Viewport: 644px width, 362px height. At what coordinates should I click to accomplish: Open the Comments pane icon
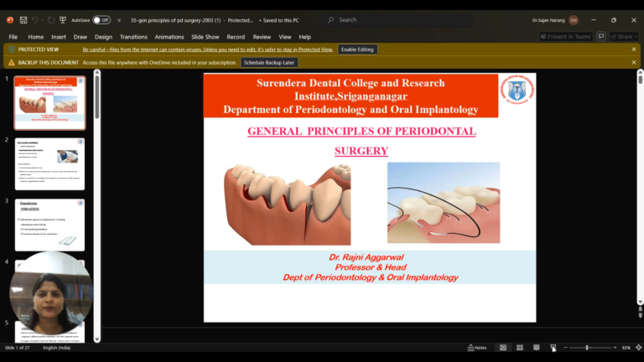pyautogui.click(x=601, y=37)
